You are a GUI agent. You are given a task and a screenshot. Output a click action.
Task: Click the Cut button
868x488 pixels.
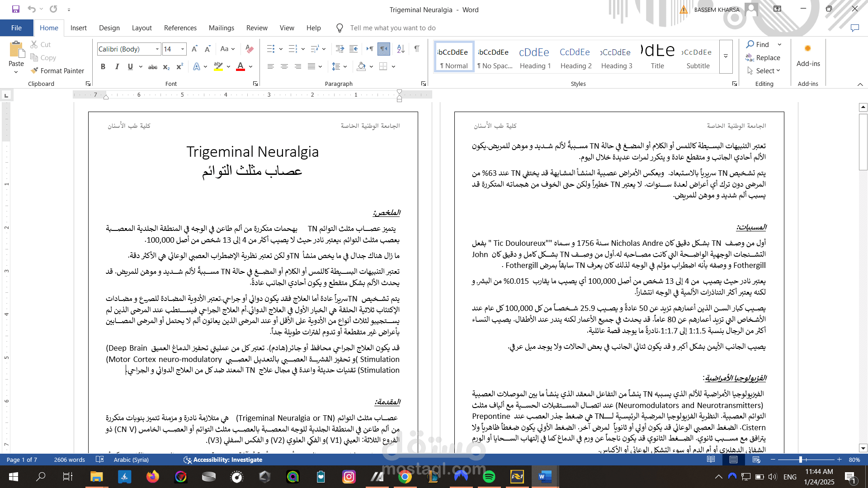point(41,44)
